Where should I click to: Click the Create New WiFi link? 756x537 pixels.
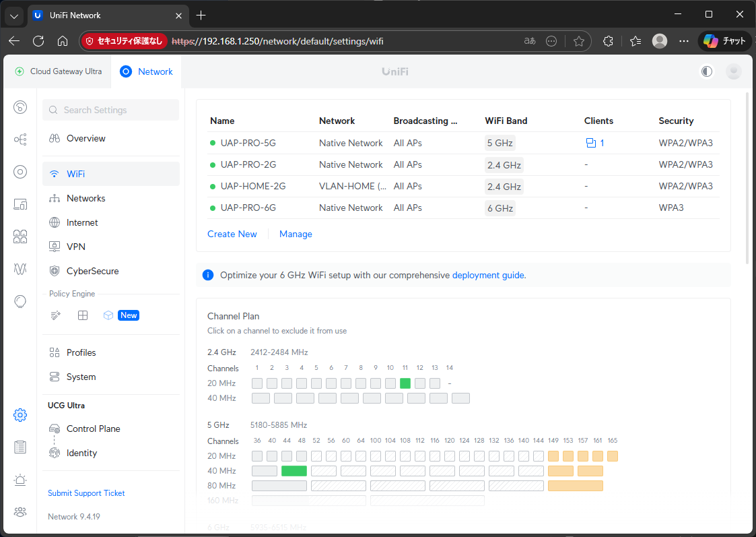click(x=232, y=234)
